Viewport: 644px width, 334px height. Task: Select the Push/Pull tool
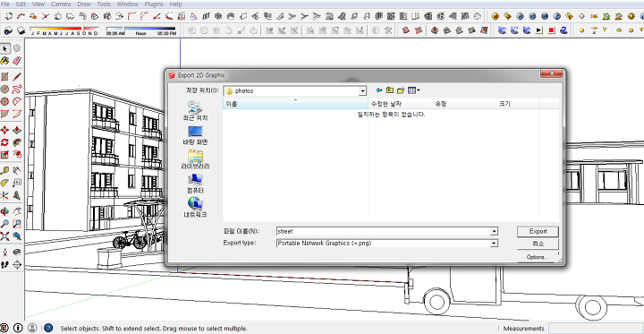17,131
